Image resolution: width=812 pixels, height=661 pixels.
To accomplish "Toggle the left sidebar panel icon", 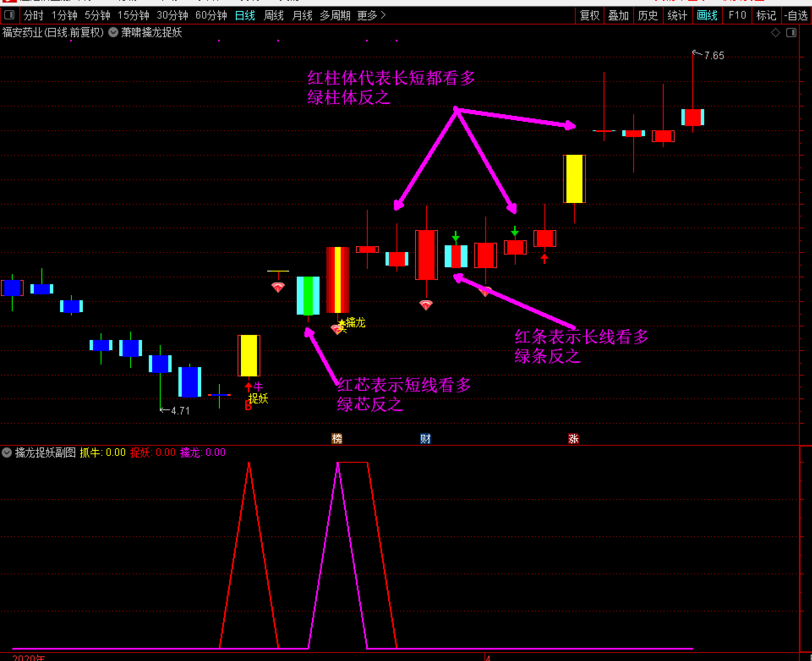I will (x=9, y=16).
